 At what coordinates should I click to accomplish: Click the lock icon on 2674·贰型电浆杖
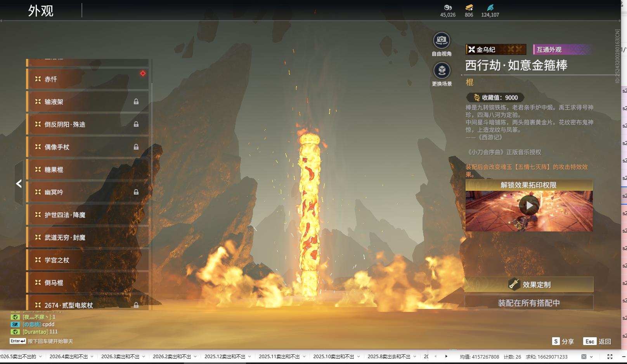coord(136,305)
